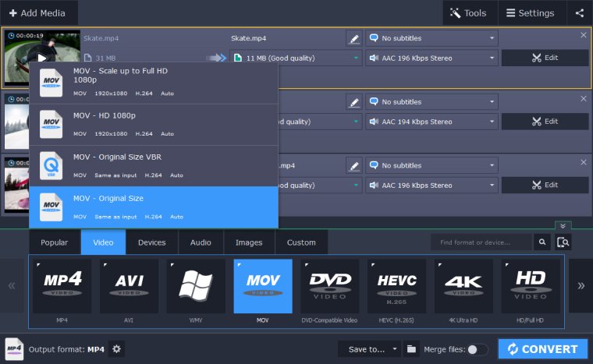
Task: Click the MP4 output format file icon
Action: (x=14, y=349)
